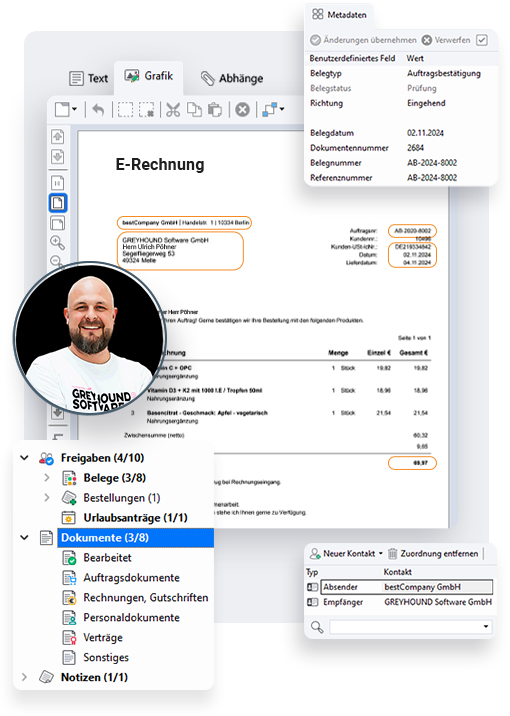The image size is (510, 716).
Task: Go to next page with down arrow icon
Action: pyautogui.click(x=58, y=157)
